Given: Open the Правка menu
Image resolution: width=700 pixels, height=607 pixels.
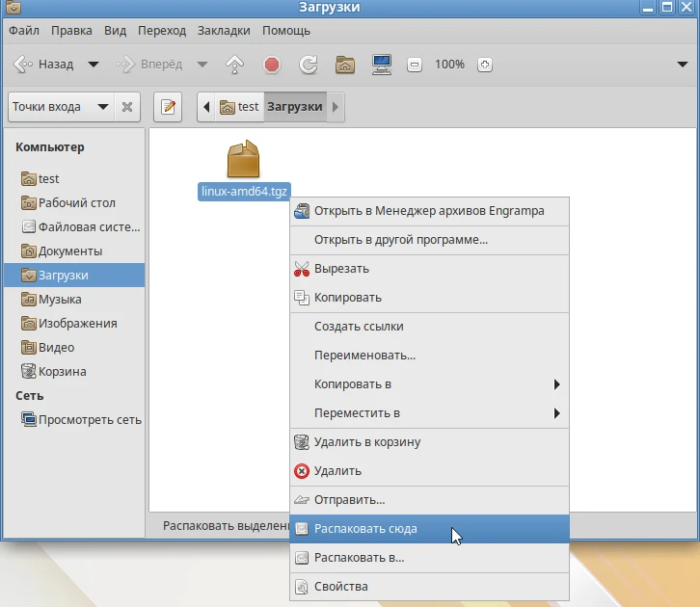Looking at the screenshot, I should click(71, 31).
